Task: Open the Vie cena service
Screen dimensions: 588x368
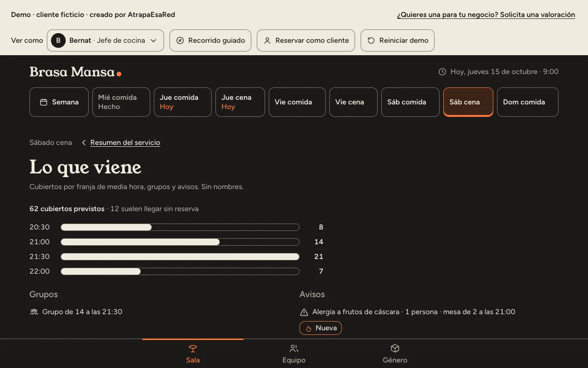Action: point(353,102)
